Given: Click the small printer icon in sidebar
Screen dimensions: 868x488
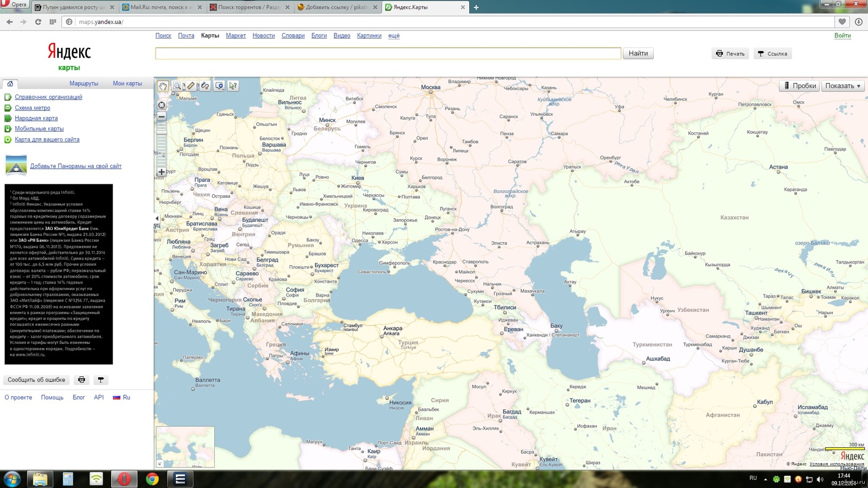Looking at the screenshot, I should pyautogui.click(x=81, y=380).
